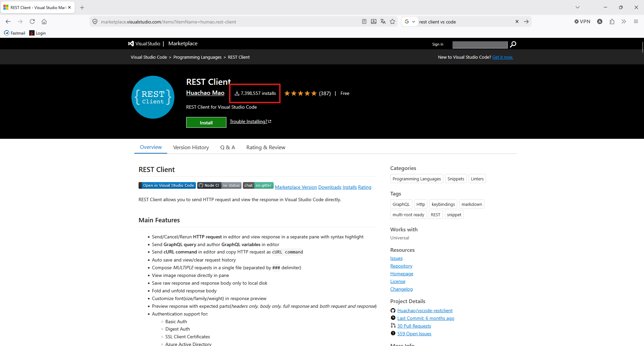Open a new tab with the plus icon

pos(82,7)
